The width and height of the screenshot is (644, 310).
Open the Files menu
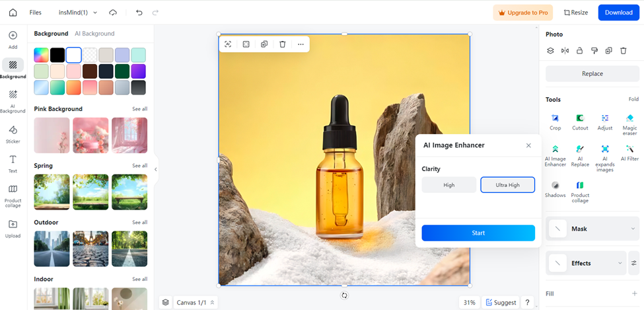[x=35, y=13]
